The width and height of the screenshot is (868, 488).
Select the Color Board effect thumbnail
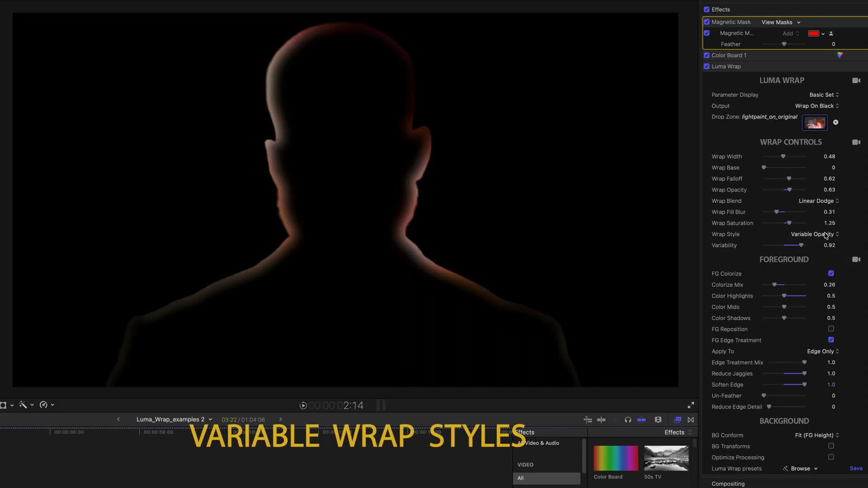coord(616,458)
